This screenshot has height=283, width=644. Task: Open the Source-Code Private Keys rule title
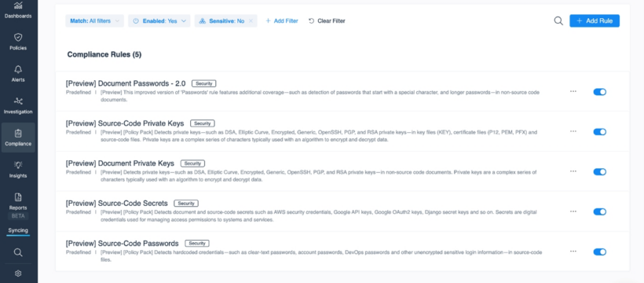pyautogui.click(x=125, y=123)
